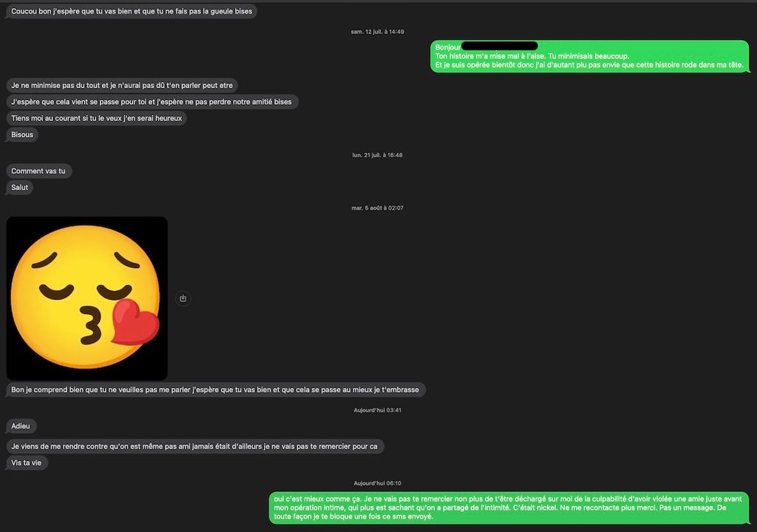
Task: Select the 'Vis ta vie' message bubble
Action: (27, 463)
